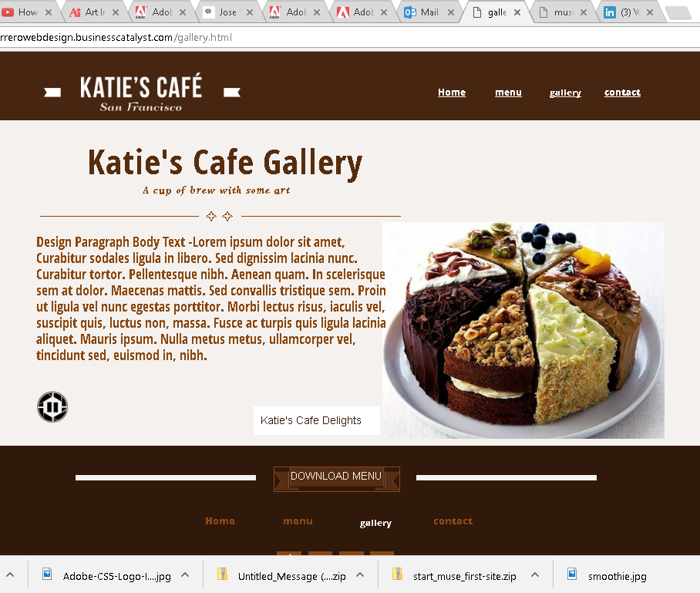This screenshot has height=593, width=700.
Task: Click the cake slideshow image
Action: click(523, 330)
